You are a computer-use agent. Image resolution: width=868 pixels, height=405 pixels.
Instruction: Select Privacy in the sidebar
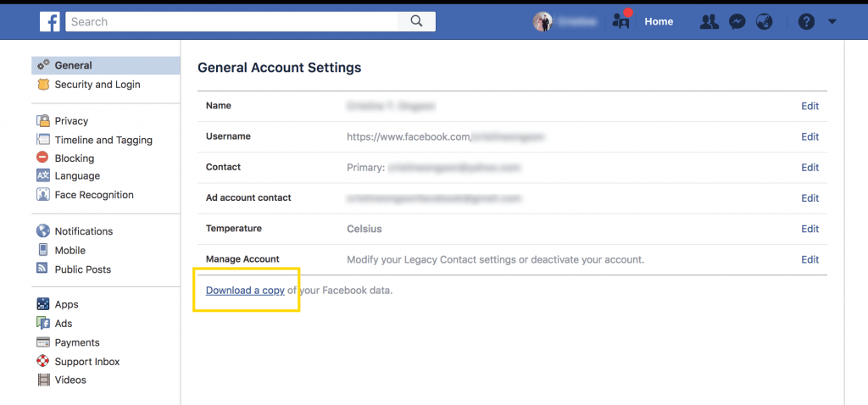[71, 121]
